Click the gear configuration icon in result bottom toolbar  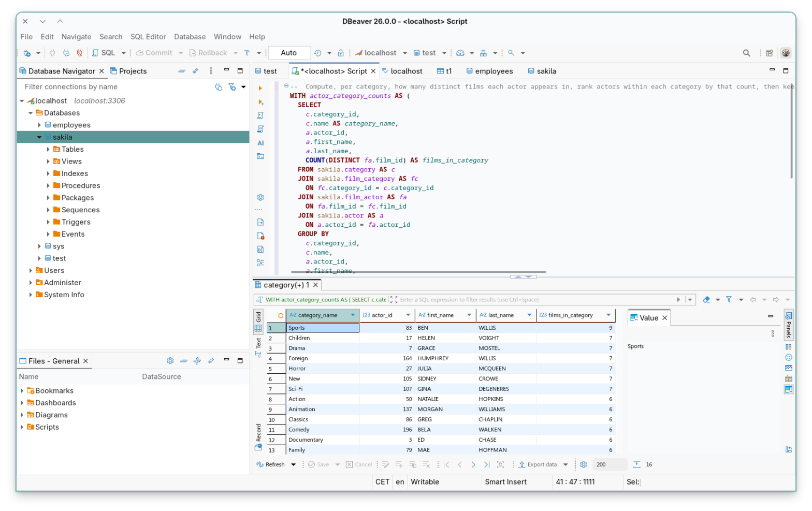point(584,464)
